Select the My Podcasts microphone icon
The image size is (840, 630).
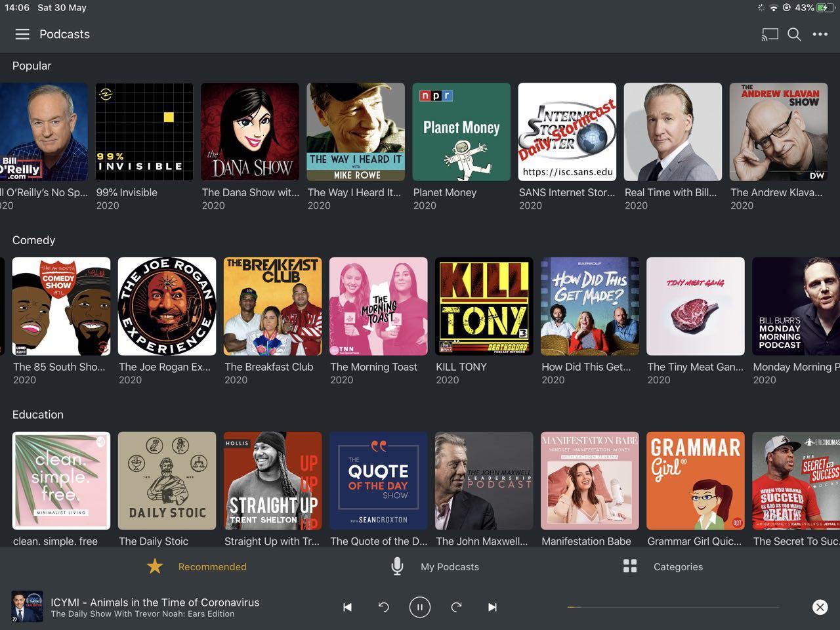pos(397,566)
